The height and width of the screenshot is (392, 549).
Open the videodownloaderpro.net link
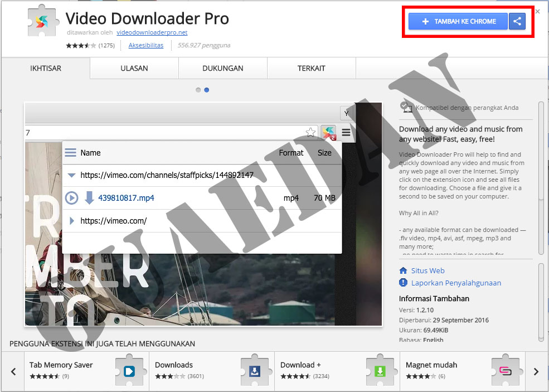coord(152,32)
